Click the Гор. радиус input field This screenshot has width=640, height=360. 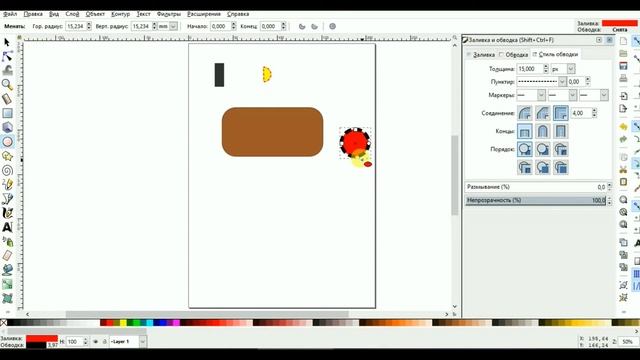pos(76,26)
